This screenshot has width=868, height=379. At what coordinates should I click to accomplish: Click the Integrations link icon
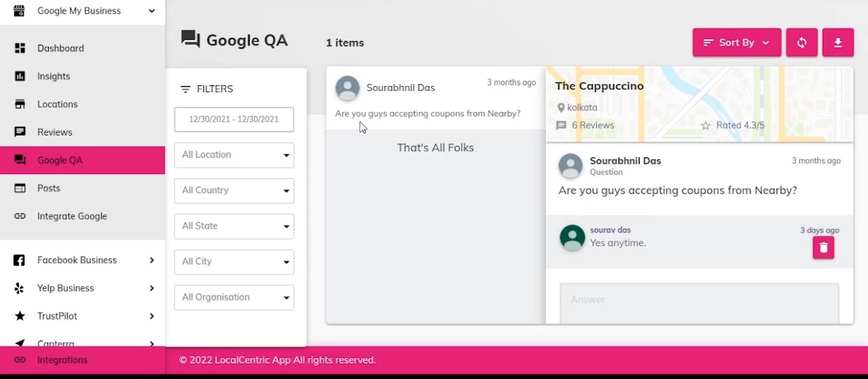pyautogui.click(x=20, y=360)
